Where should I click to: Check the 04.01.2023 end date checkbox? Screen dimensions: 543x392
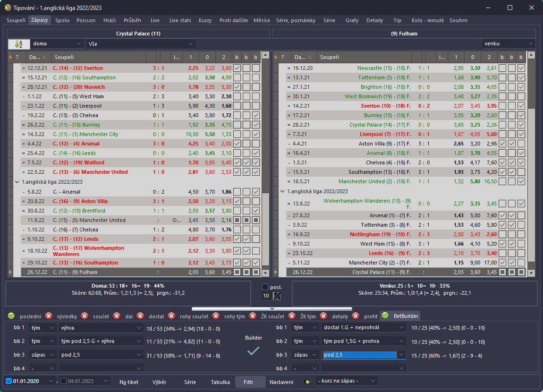[x=64, y=381]
